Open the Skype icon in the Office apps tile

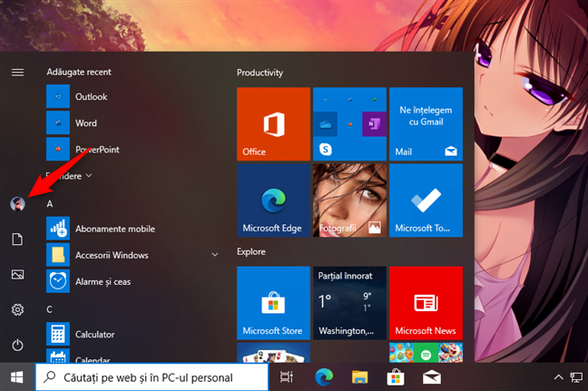pos(325,149)
